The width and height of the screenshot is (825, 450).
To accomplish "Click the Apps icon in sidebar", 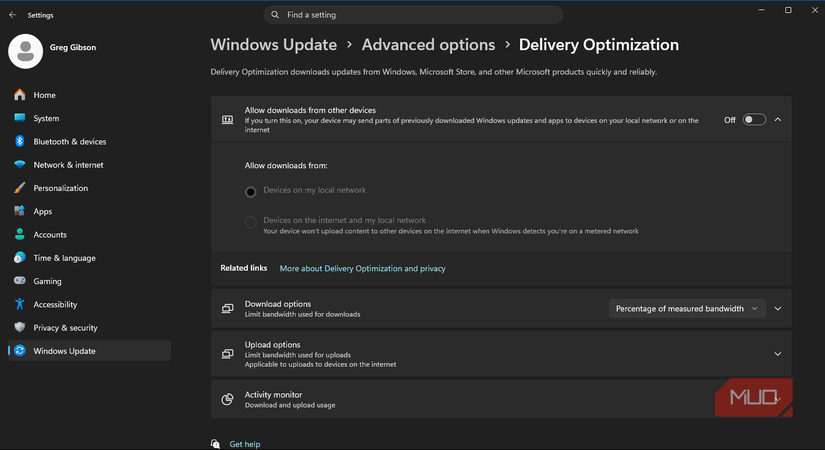I will pyautogui.click(x=19, y=211).
